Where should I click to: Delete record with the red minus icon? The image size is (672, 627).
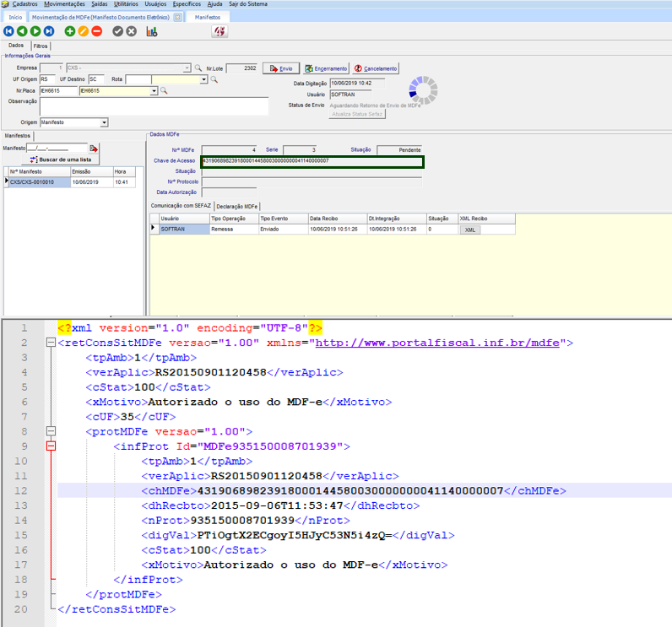(97, 31)
